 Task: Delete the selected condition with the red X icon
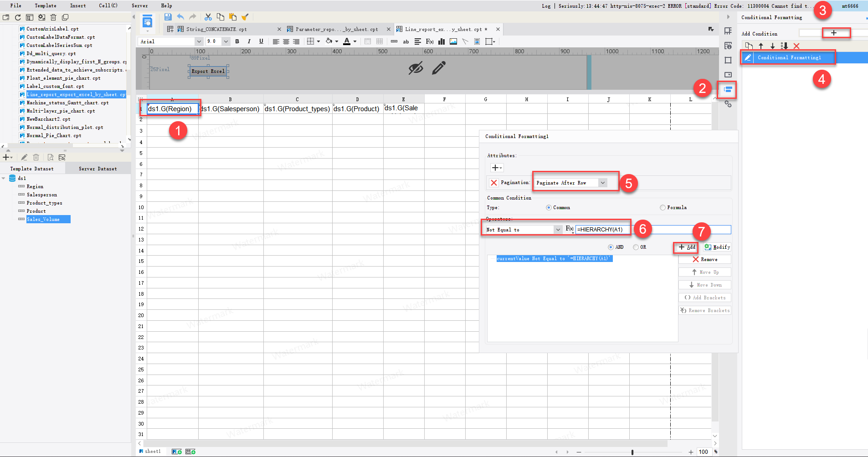[797, 46]
